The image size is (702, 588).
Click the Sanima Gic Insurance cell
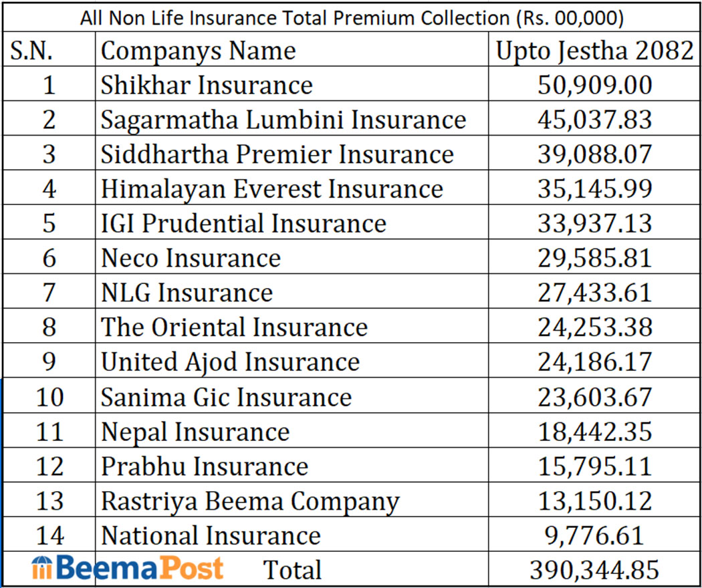[226, 397]
